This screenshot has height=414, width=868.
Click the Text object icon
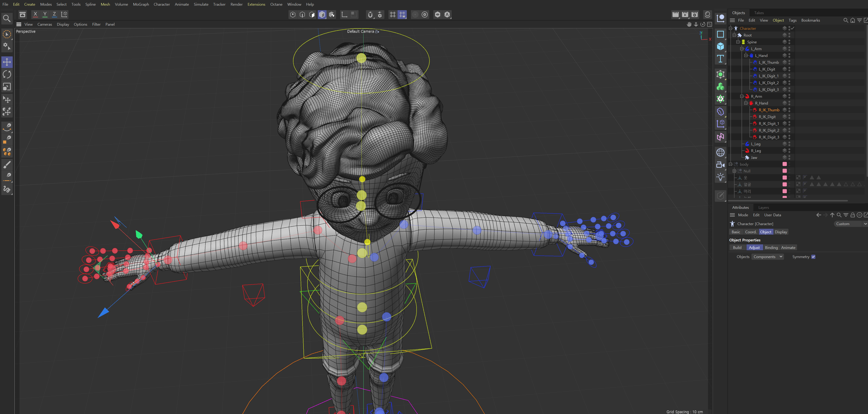coord(720,59)
